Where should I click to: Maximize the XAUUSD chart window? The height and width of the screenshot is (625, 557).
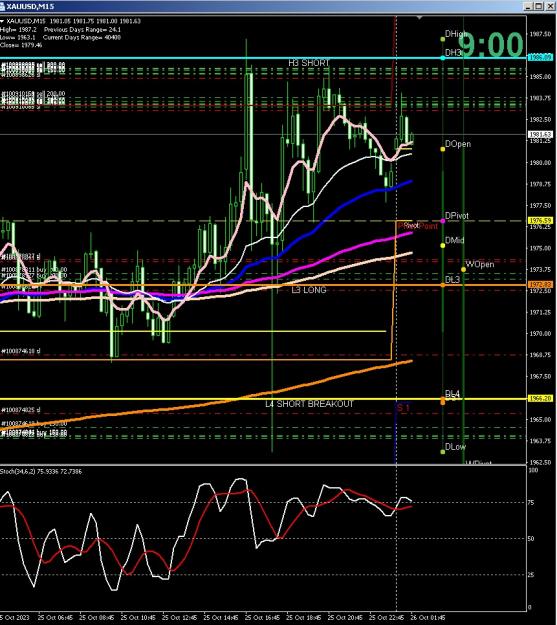click(539, 6)
